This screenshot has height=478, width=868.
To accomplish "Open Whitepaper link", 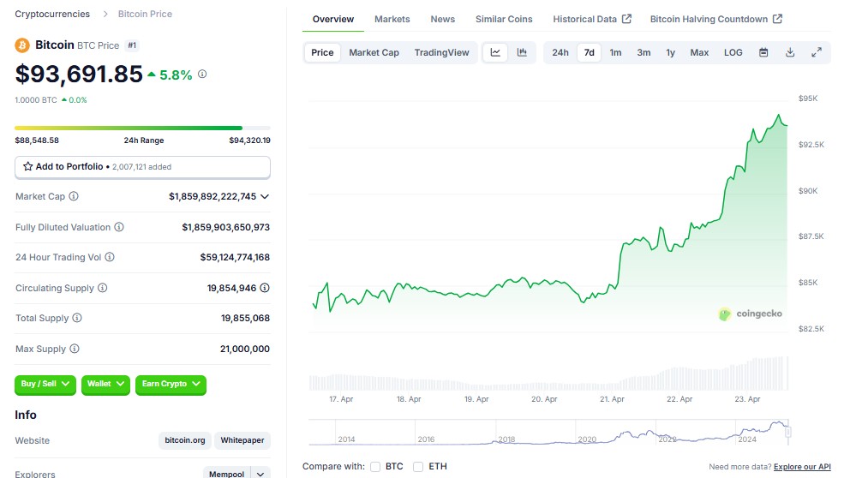I will click(x=242, y=441).
